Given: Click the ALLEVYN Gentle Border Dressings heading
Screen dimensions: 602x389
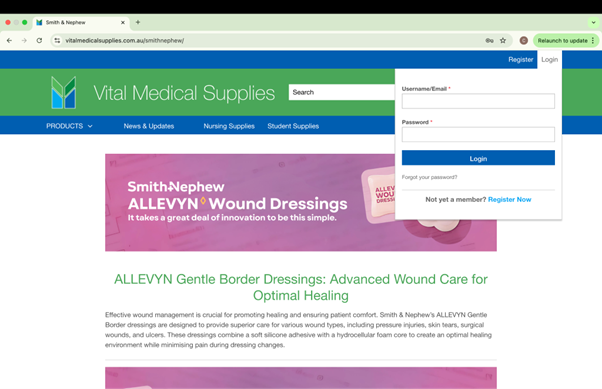Looking at the screenshot, I should [x=301, y=287].
